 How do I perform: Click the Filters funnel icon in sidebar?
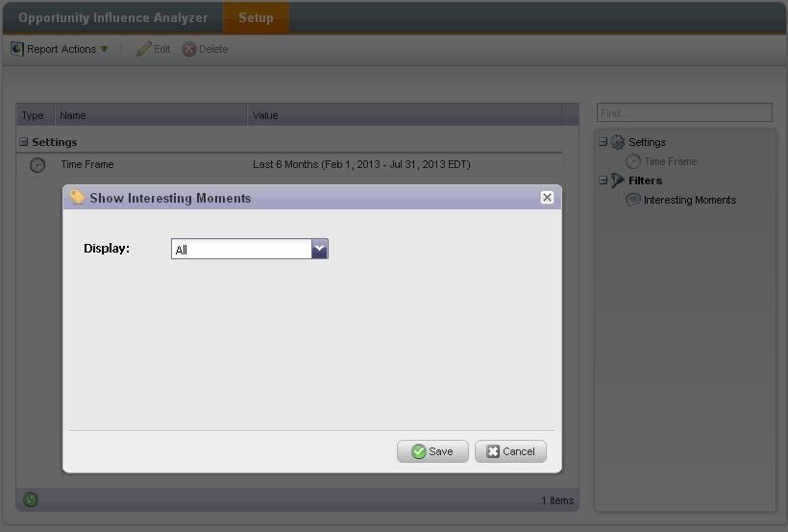tap(618, 181)
